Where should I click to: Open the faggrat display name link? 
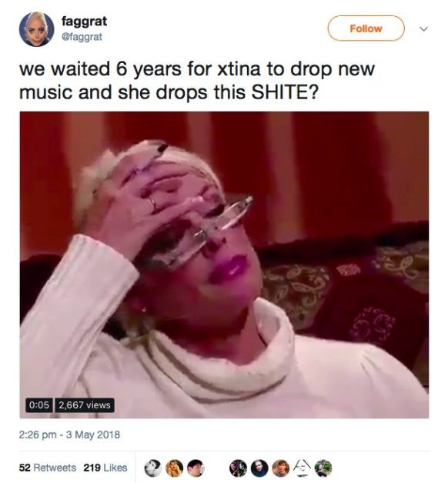tap(84, 22)
